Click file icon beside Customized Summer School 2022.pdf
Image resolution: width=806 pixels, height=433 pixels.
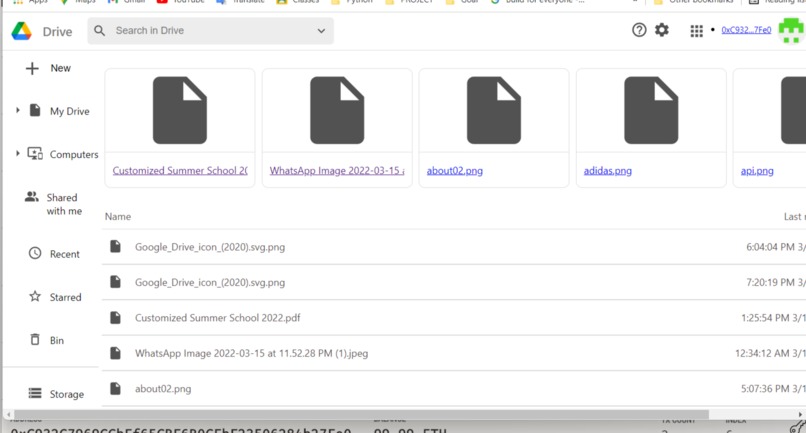[116, 317]
